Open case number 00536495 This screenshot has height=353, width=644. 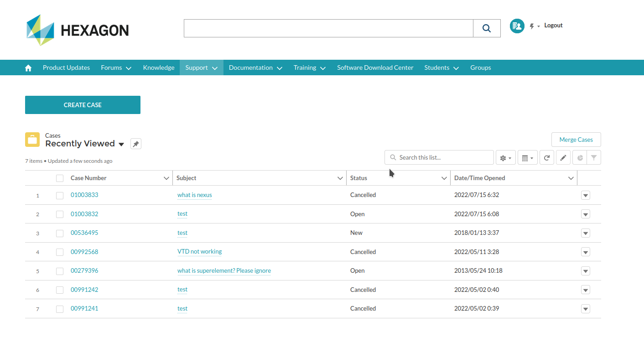coord(84,233)
